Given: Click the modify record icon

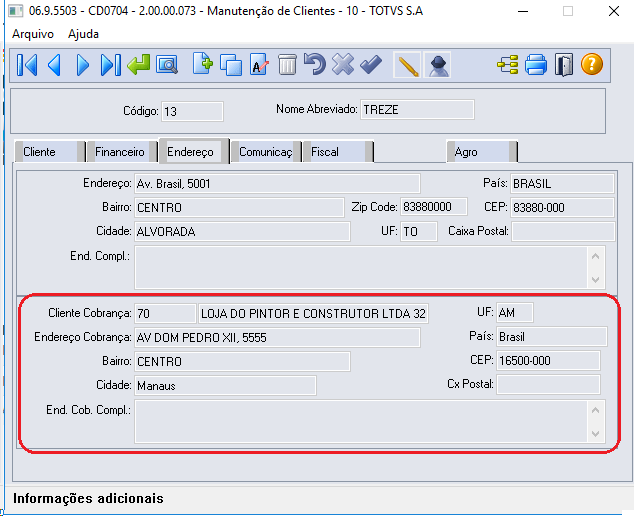Looking at the screenshot, I should tap(259, 65).
